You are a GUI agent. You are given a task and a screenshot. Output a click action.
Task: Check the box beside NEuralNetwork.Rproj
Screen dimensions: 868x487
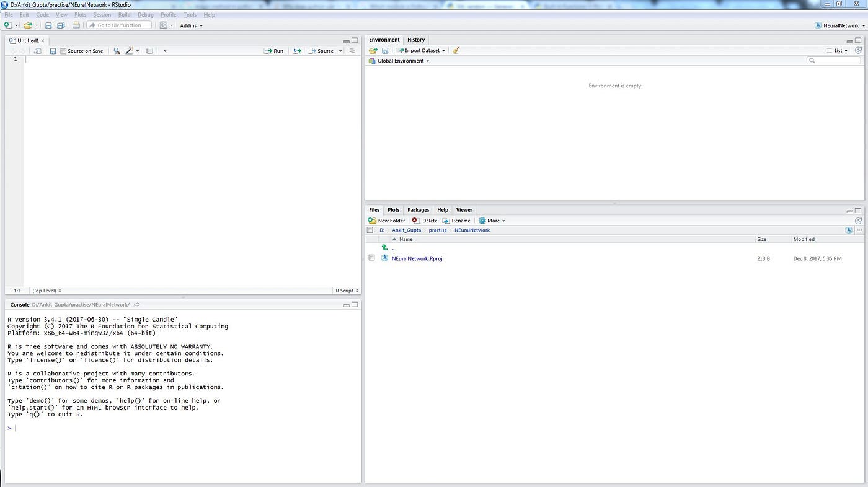click(x=371, y=257)
